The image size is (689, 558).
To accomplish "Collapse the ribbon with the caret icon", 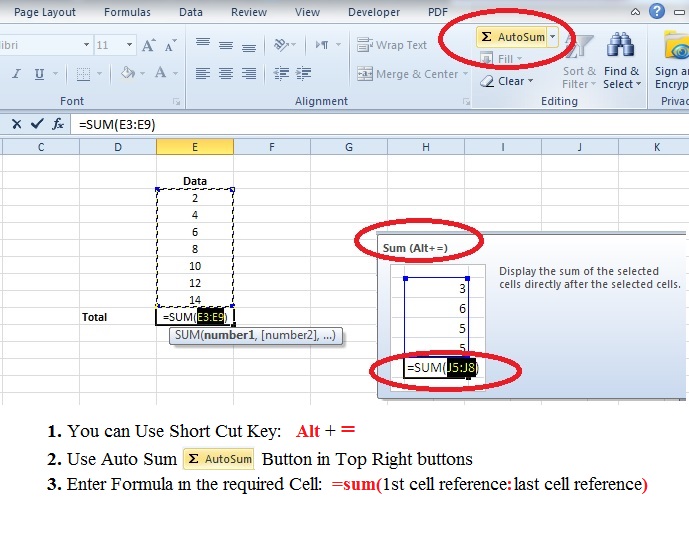I will tap(635, 12).
